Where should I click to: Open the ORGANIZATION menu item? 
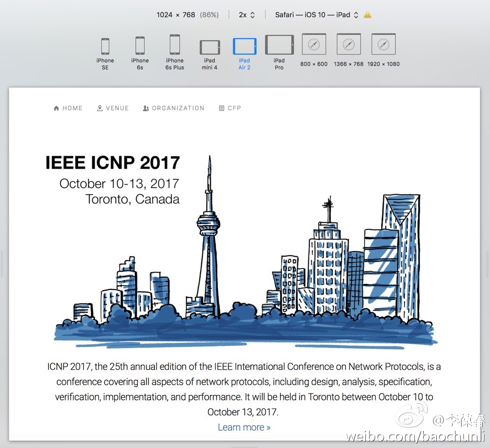point(174,108)
